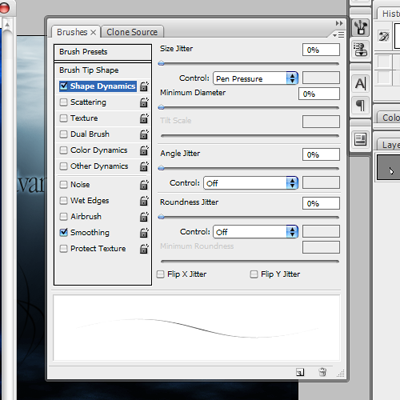Click the delete brush trash icon

click(322, 372)
